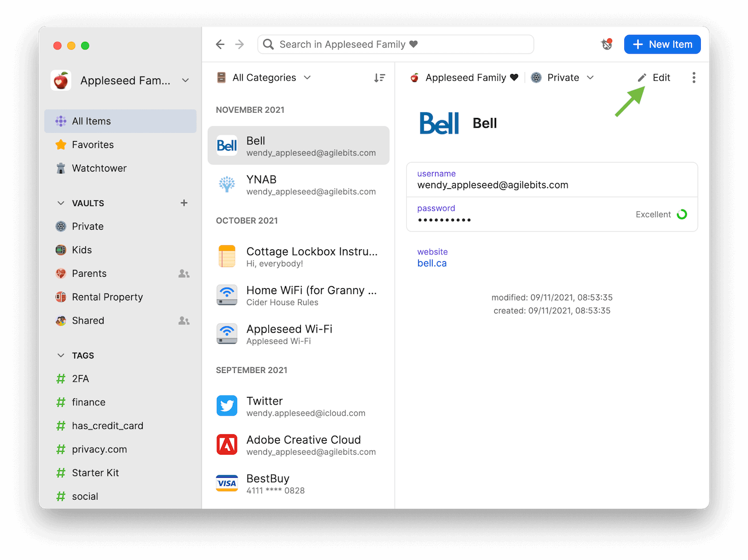Select the Private vault in sidebar
Viewport: 748px width, 560px height.
120,227
